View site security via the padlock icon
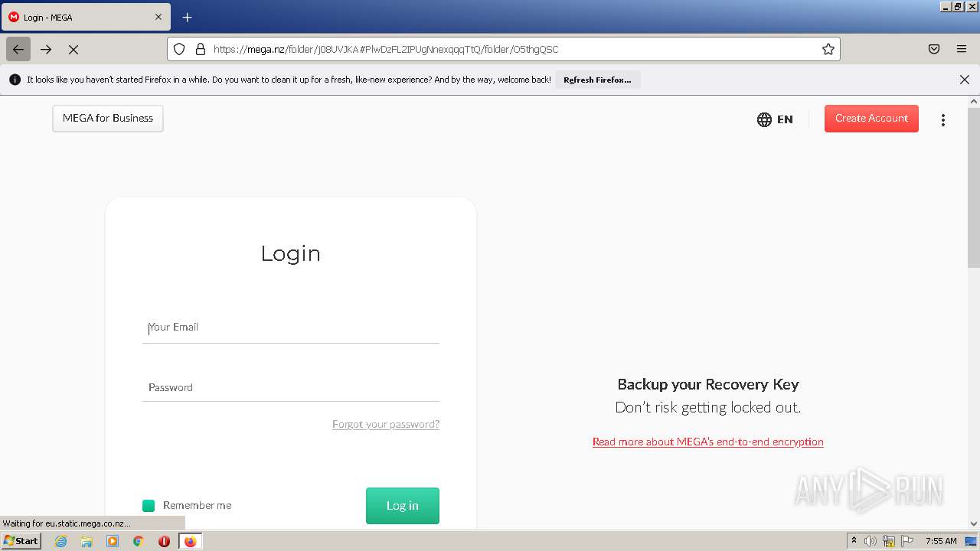 (201, 49)
